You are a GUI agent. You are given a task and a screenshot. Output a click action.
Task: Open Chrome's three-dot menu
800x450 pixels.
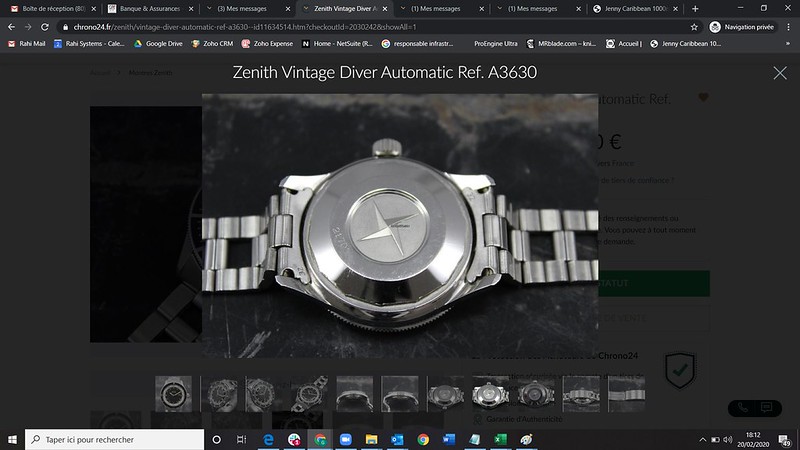pos(789,27)
